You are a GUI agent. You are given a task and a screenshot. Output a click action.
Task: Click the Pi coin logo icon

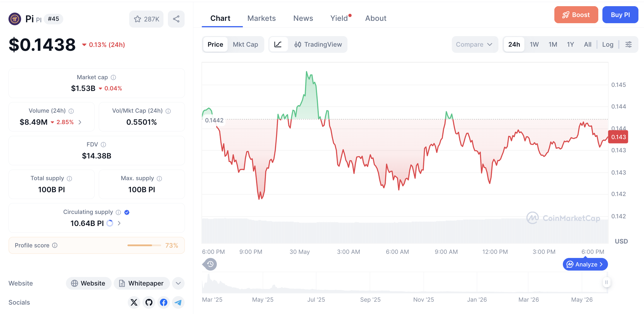15,19
